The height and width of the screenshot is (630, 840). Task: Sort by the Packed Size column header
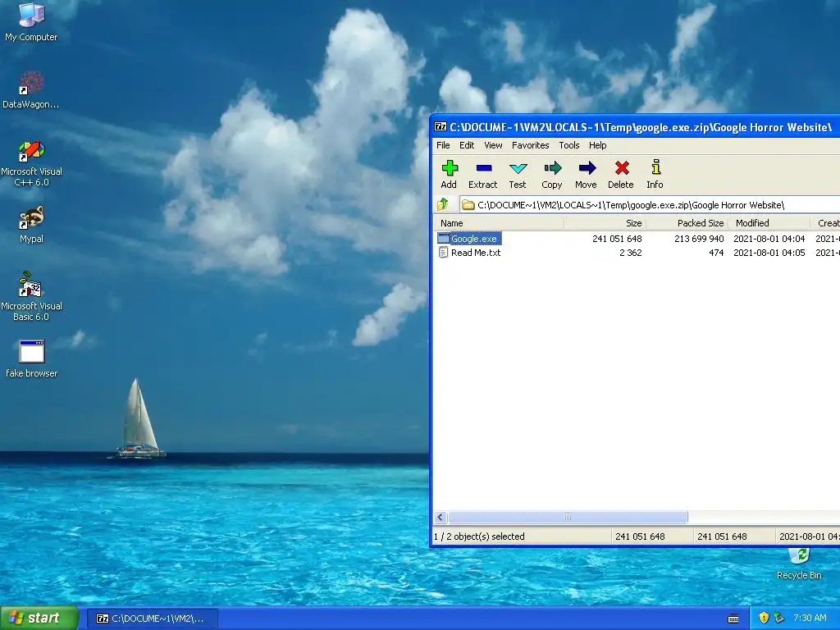687,223
